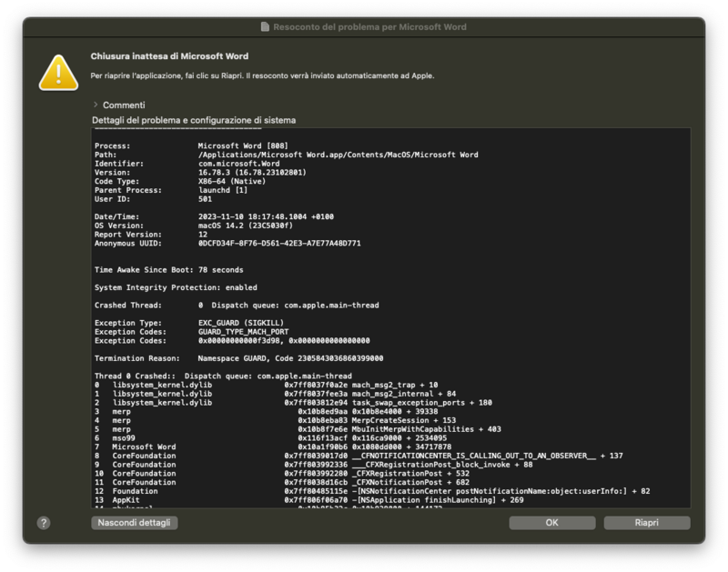Image resolution: width=728 pixels, height=572 pixels.
Task: Click the window title Resoconto del problema
Action: pyautogui.click(x=369, y=27)
